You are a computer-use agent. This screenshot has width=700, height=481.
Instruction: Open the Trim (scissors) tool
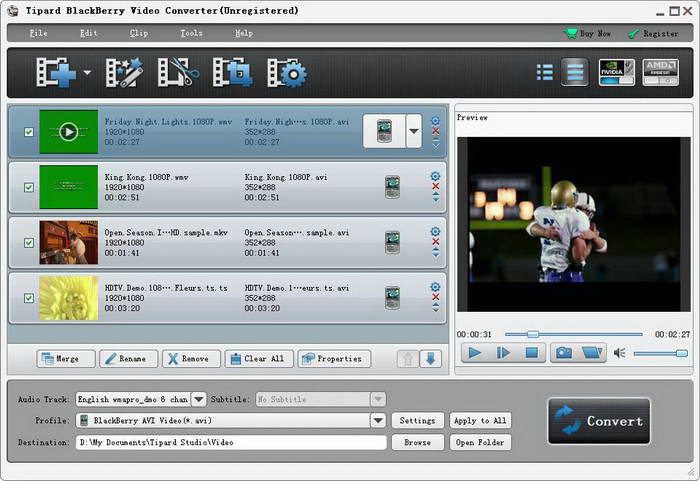tap(180, 72)
